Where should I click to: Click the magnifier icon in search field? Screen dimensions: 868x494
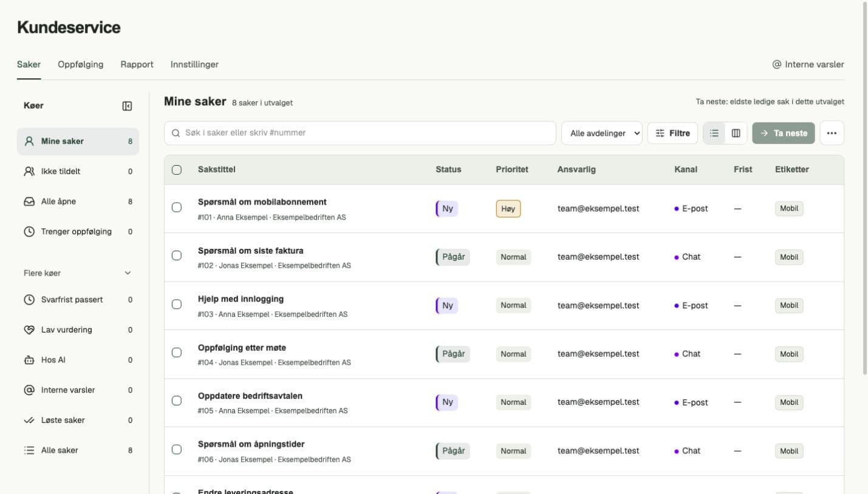176,133
